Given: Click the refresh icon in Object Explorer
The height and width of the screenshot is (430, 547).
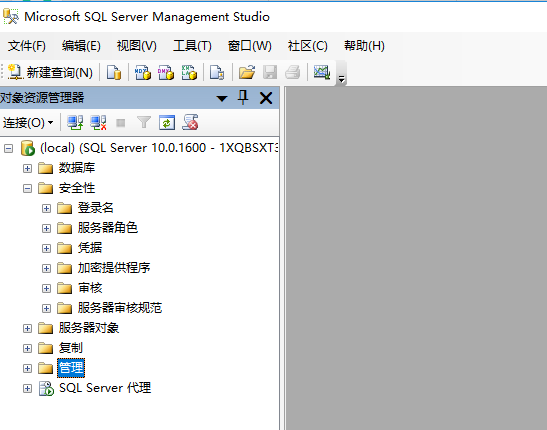Looking at the screenshot, I should click(x=167, y=123).
